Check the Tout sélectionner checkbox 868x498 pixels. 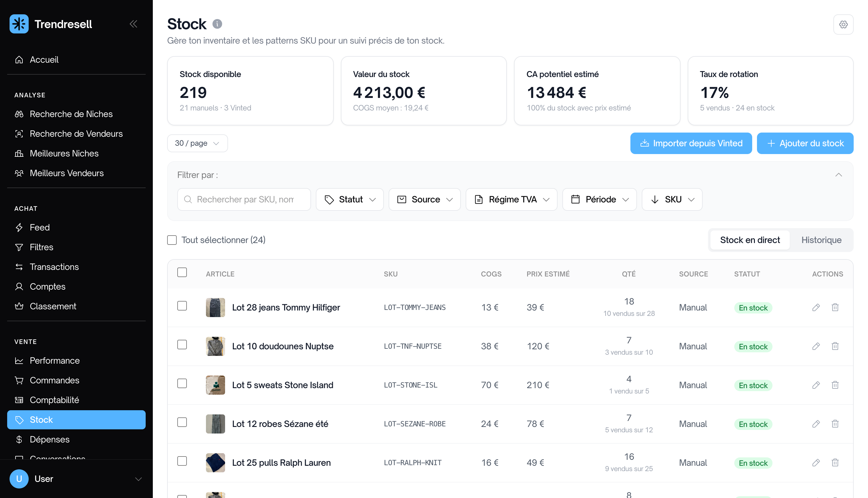(172, 240)
